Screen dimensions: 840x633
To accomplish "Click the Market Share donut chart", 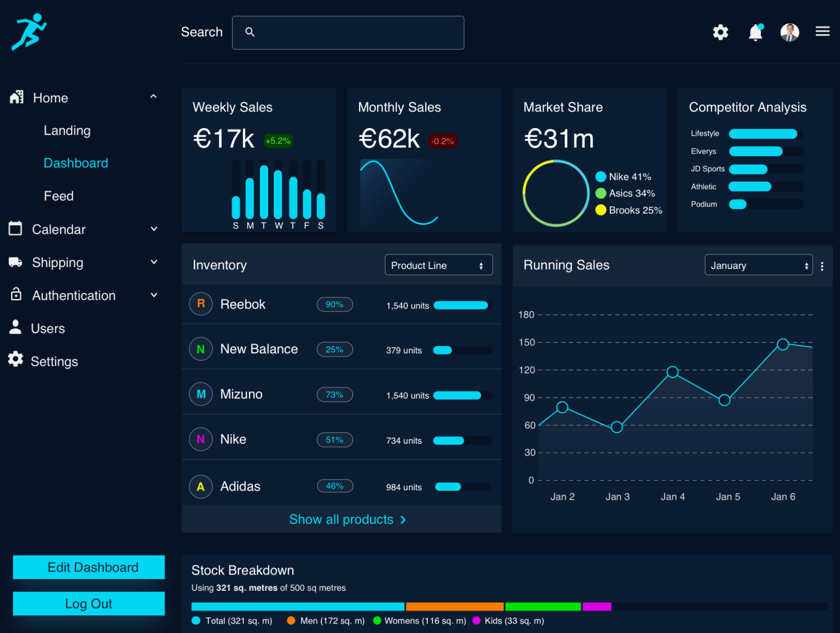I will [x=556, y=194].
